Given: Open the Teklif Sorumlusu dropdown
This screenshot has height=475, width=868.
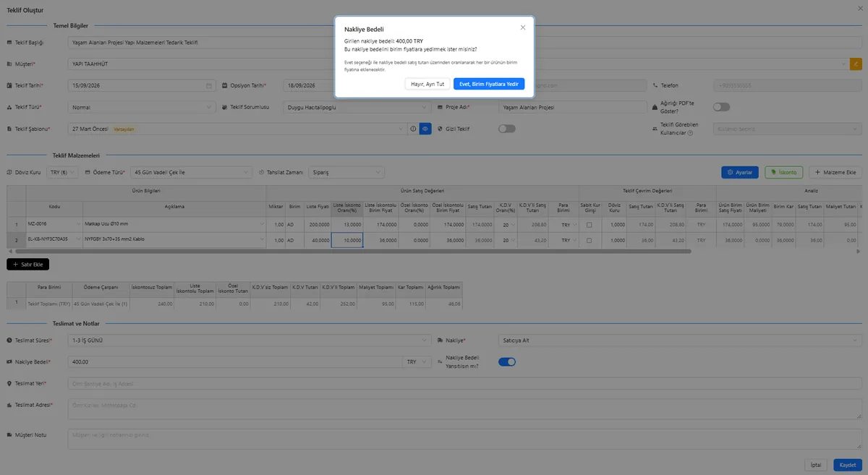Looking at the screenshot, I should 357,107.
